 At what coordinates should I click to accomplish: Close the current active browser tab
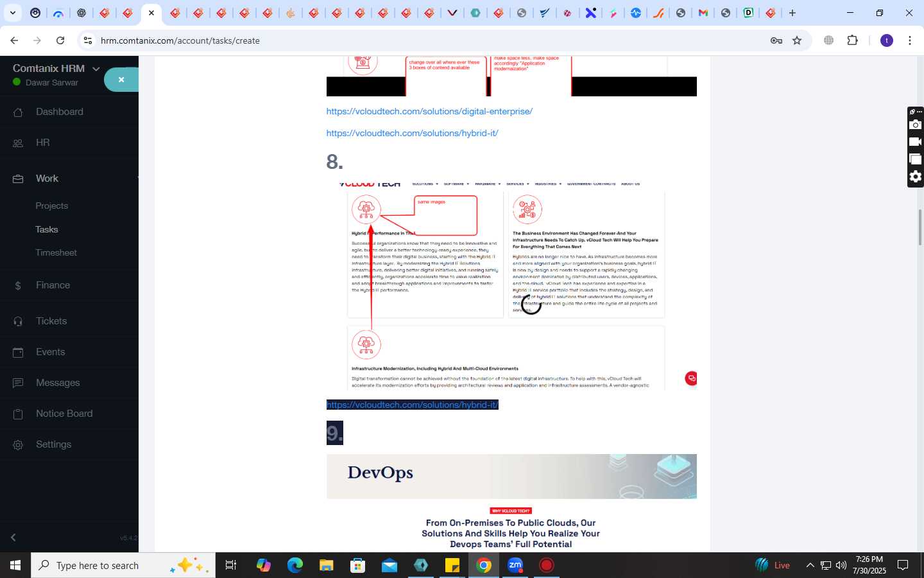click(x=151, y=13)
